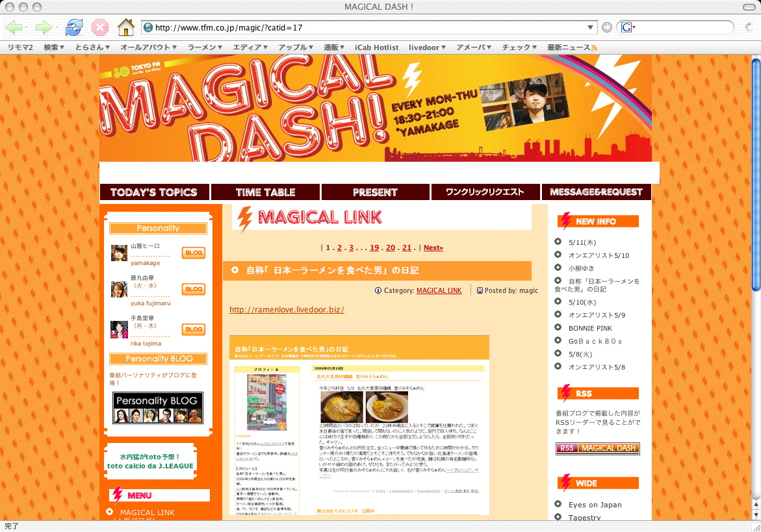Open the オンエアリスト5/10 entry
Viewport: 761px width, 532px height.
pos(599,255)
